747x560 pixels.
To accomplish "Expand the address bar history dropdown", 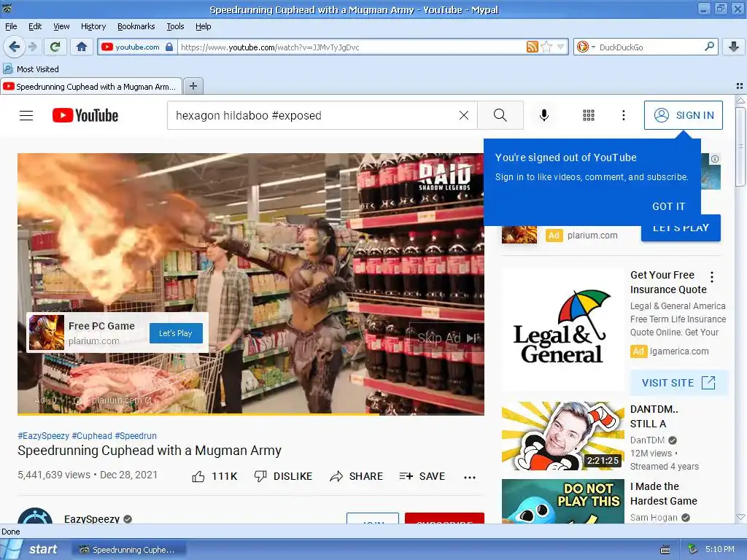I will coord(561,47).
